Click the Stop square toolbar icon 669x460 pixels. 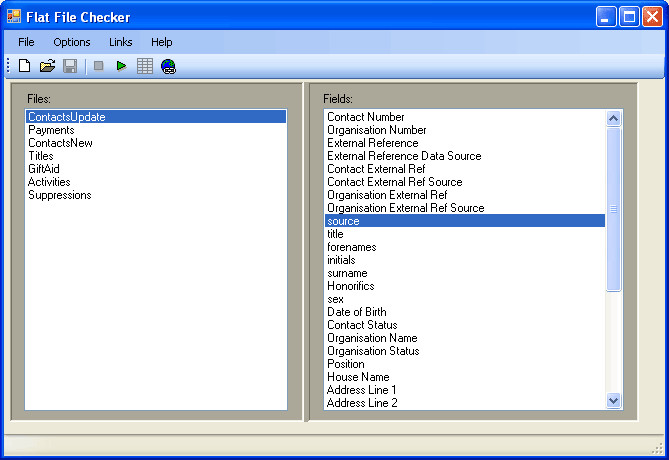pyautogui.click(x=99, y=66)
